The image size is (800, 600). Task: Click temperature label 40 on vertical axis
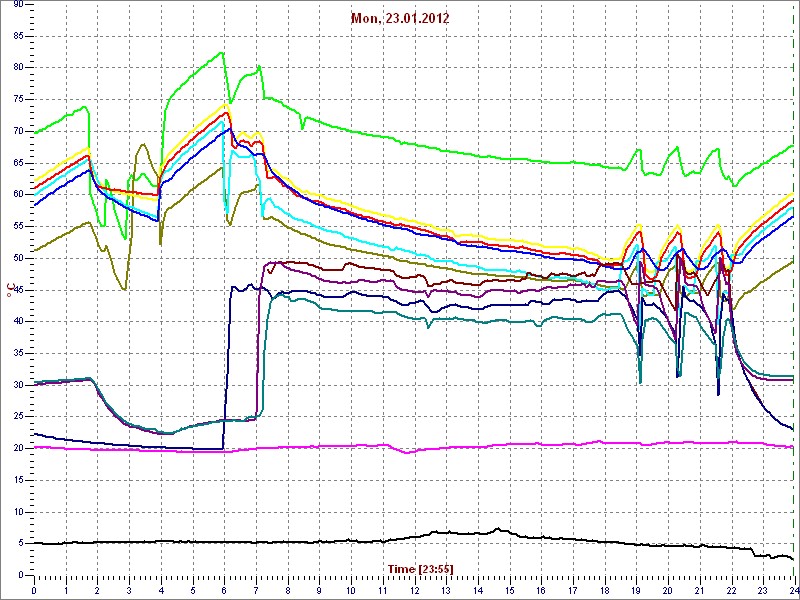pyautogui.click(x=18, y=321)
